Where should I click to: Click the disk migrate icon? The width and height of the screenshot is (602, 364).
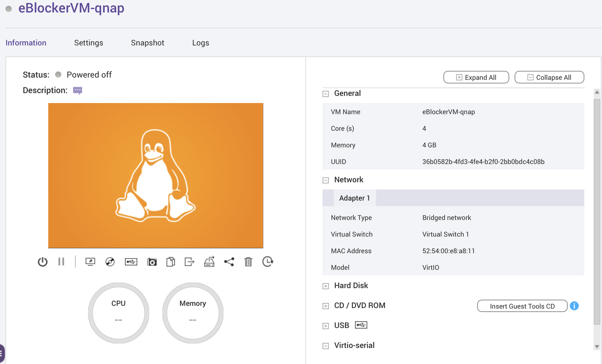click(x=209, y=262)
